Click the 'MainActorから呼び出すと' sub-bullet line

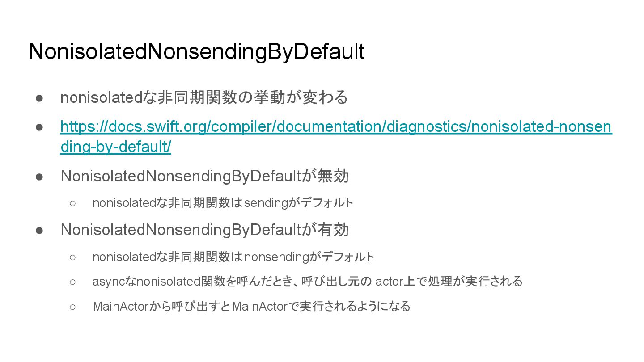tap(251, 307)
